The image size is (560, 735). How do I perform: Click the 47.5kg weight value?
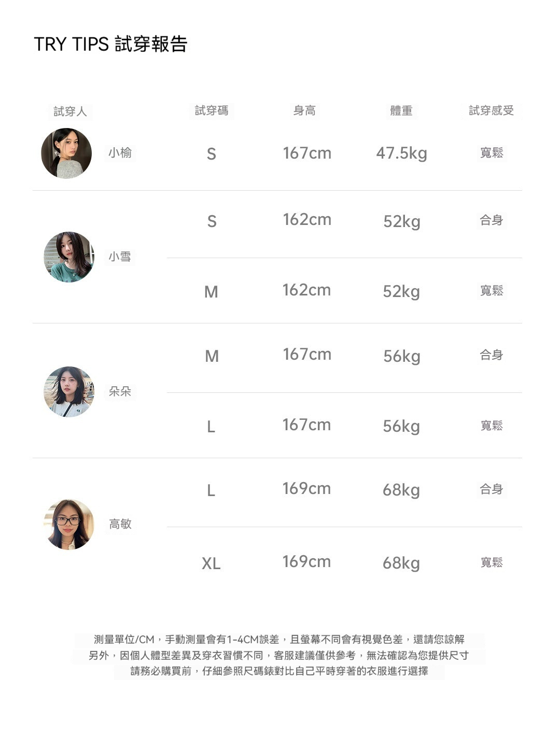tap(402, 153)
